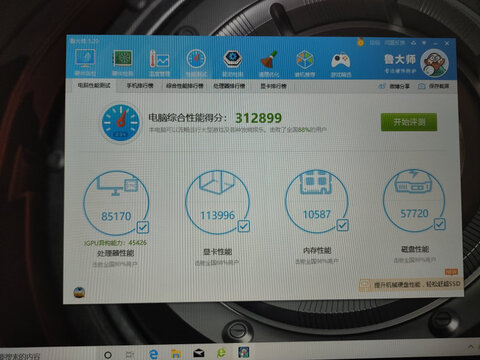
Task: Open the temperature management thermometer icon
Action: tap(159, 63)
